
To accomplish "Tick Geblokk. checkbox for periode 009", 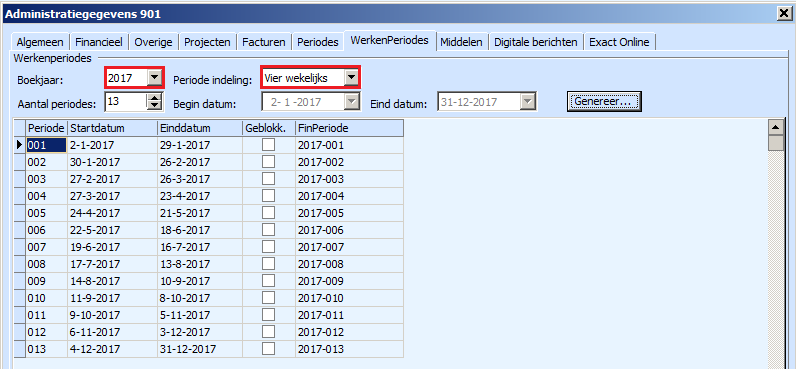I will click(269, 281).
